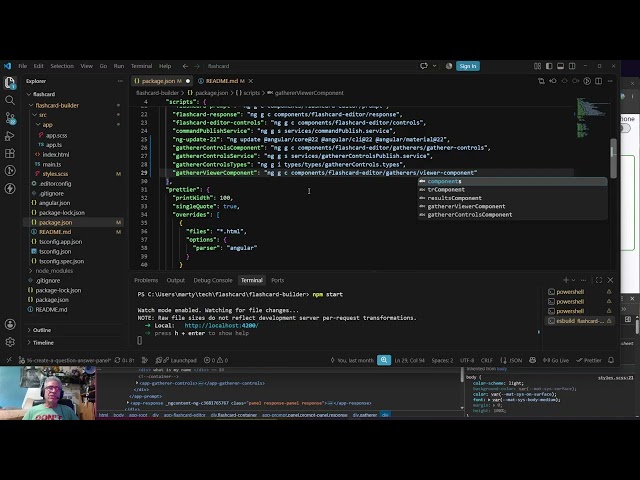Image resolution: width=640 pixels, height=480 pixels.
Task: Expand the node_modules folder
Action: 53,271
